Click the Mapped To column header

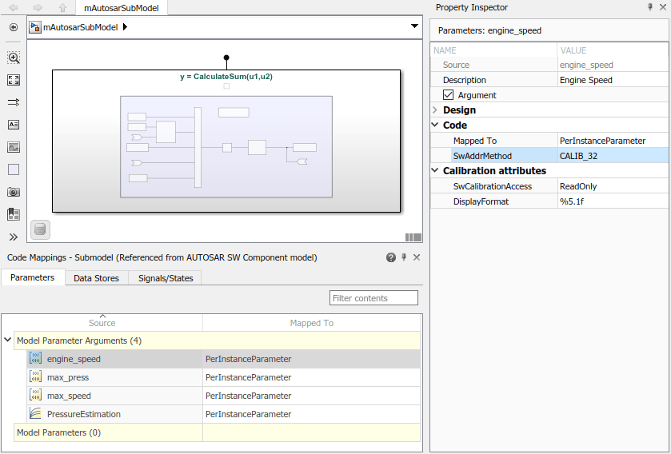click(x=312, y=323)
